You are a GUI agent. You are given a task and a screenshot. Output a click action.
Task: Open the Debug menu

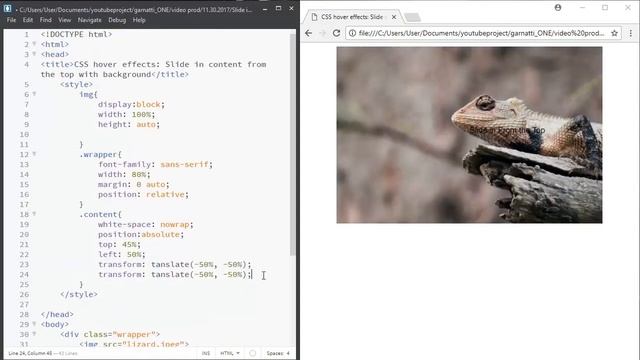point(117,20)
